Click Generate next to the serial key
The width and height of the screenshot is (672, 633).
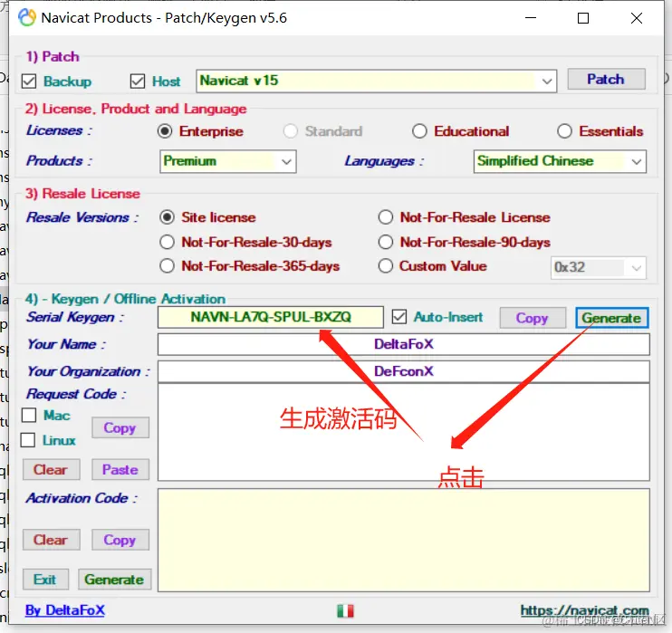[x=611, y=318]
